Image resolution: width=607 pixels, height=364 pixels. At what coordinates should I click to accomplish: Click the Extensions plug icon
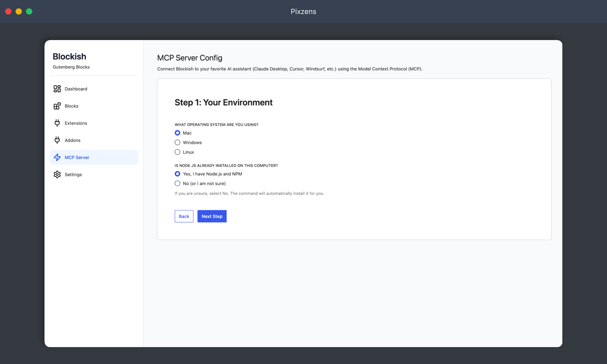click(57, 123)
